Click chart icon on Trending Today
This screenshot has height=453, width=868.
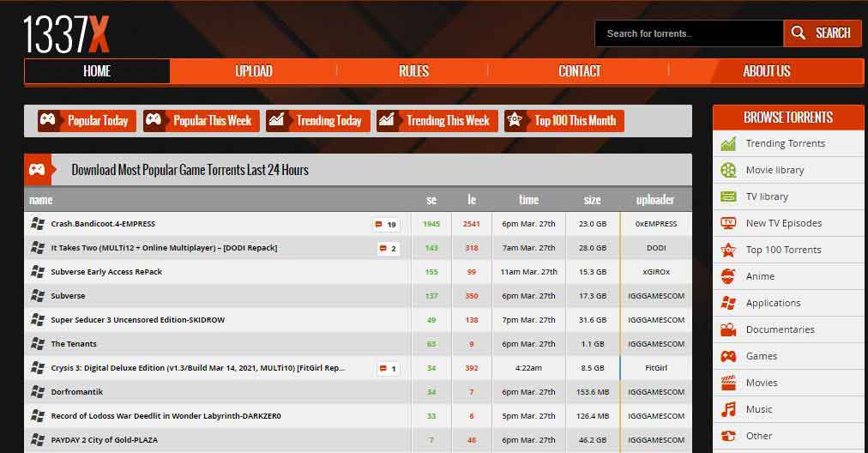(276, 119)
